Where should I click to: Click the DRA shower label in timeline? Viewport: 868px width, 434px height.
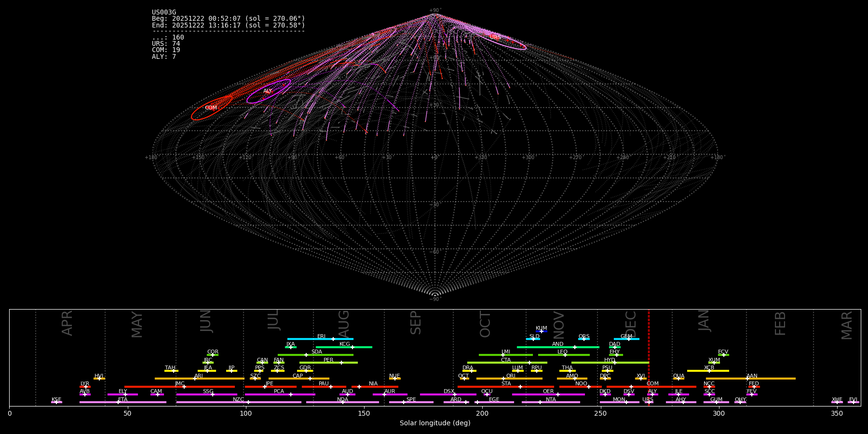(468, 368)
